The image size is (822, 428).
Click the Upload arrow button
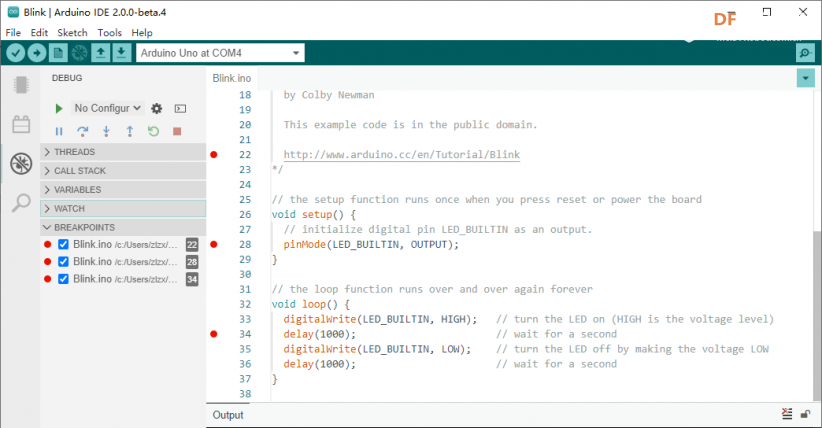tap(37, 53)
